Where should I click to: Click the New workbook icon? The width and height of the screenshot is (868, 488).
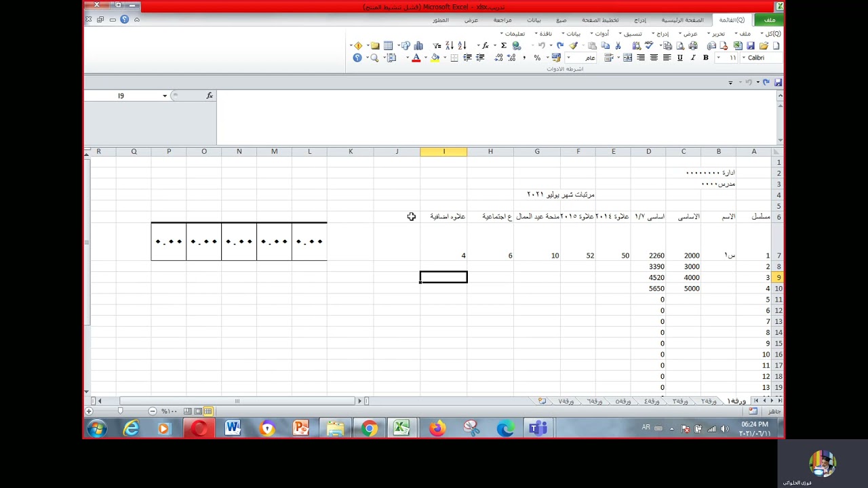click(x=776, y=45)
